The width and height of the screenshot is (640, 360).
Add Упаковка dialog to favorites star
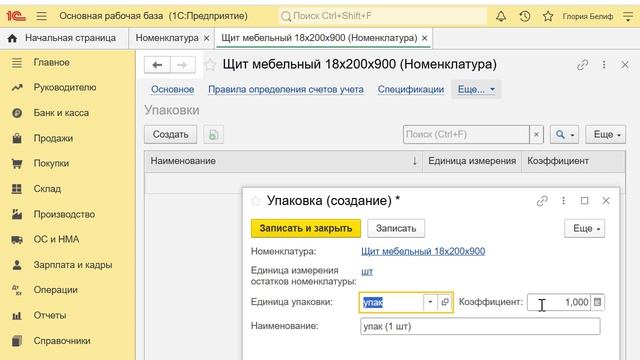click(256, 201)
